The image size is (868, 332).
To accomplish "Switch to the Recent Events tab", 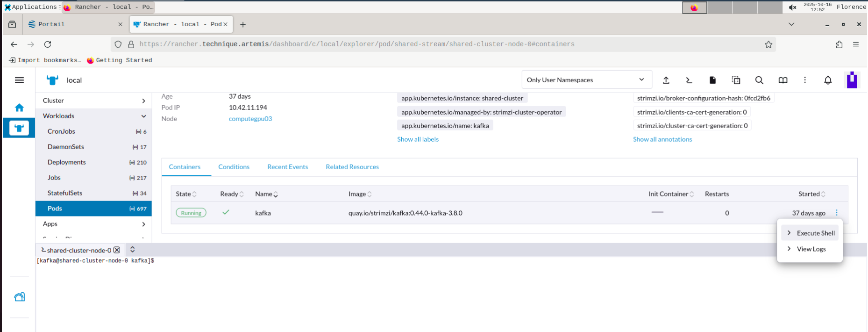I will pyautogui.click(x=287, y=167).
